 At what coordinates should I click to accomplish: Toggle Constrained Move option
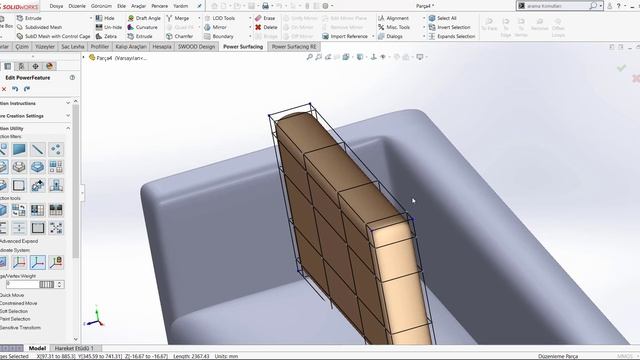18,303
